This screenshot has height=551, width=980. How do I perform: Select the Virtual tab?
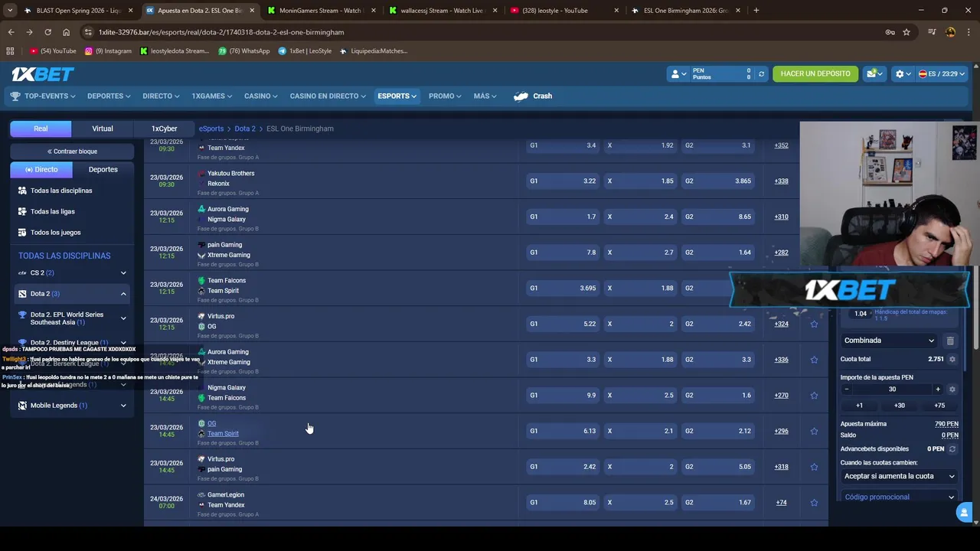tap(103, 129)
